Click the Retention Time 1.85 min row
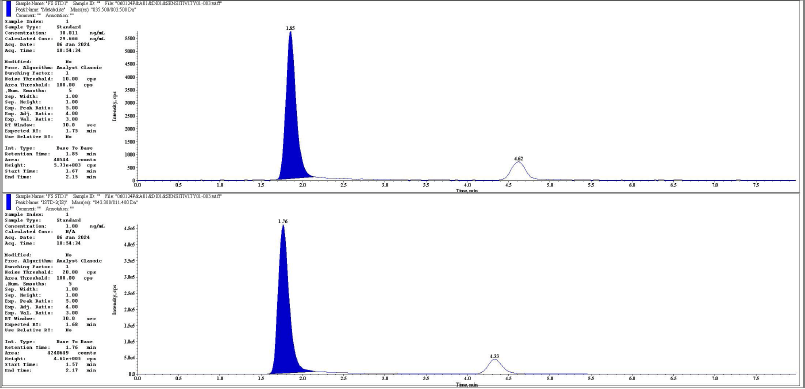The width and height of the screenshot is (805, 389). tap(50, 153)
